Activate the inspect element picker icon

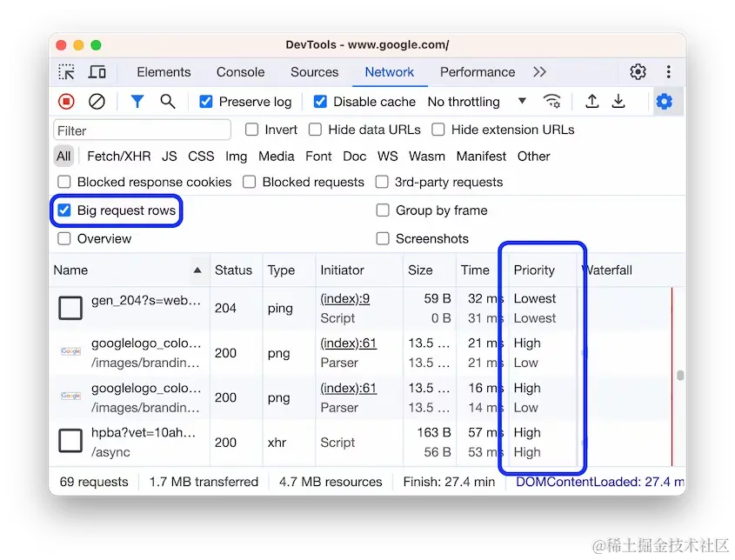[x=67, y=72]
